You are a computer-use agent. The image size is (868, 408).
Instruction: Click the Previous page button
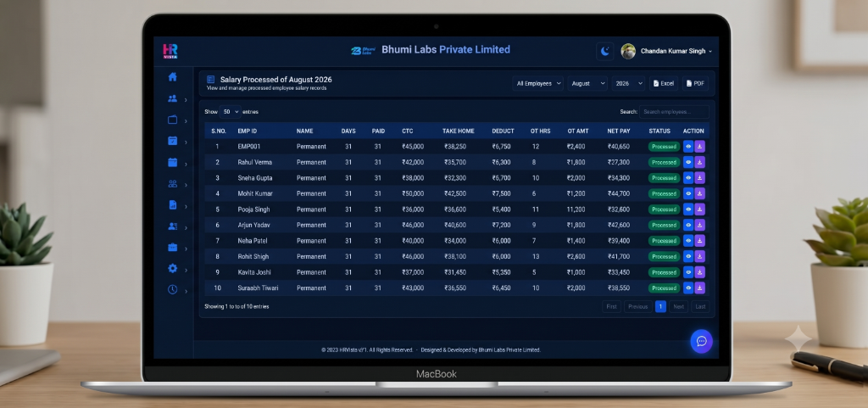[x=637, y=307]
